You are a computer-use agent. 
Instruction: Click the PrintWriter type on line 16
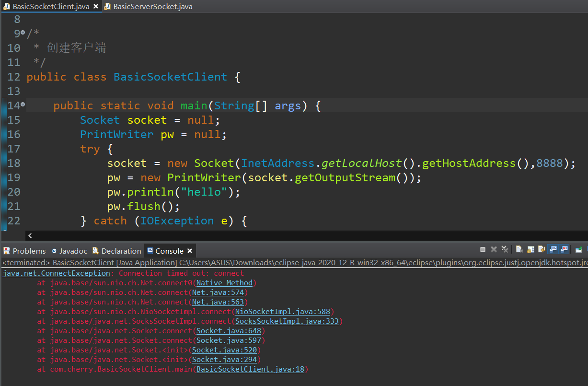coord(117,135)
